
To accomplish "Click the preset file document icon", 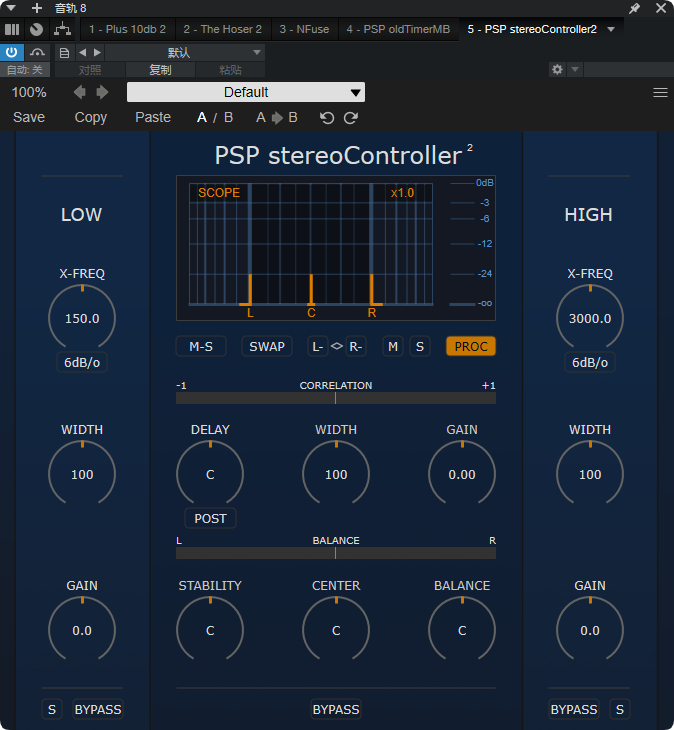I will (65, 53).
